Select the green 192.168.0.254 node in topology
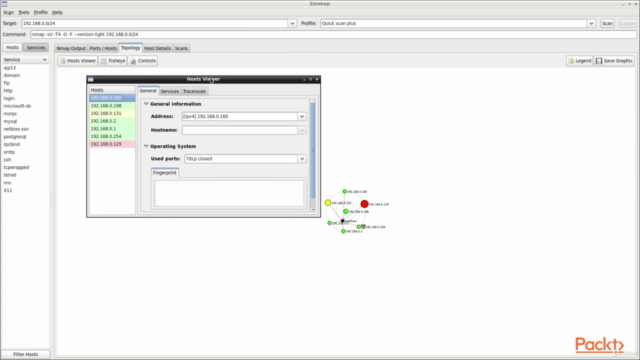Viewport: 640px width, 360px height. pyautogui.click(x=359, y=227)
